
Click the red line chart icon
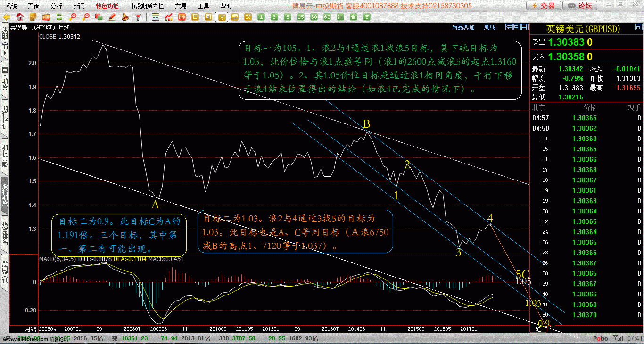168,17
